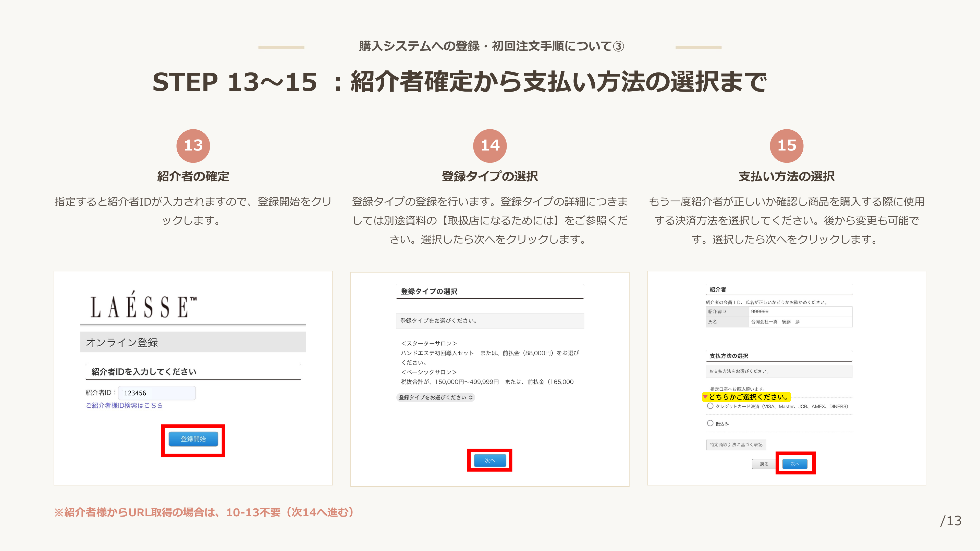Click 次へ button in registration type panel
Viewport: 980px width, 551px height.
coord(490,460)
